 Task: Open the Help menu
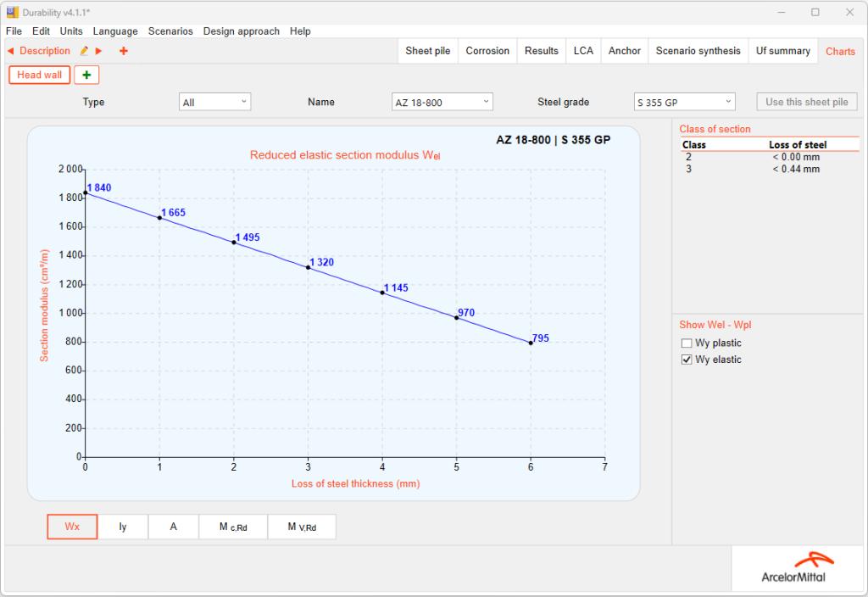(x=300, y=31)
